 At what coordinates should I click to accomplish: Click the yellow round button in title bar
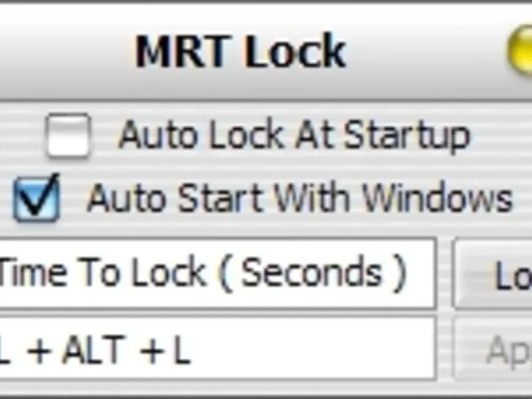point(521,52)
